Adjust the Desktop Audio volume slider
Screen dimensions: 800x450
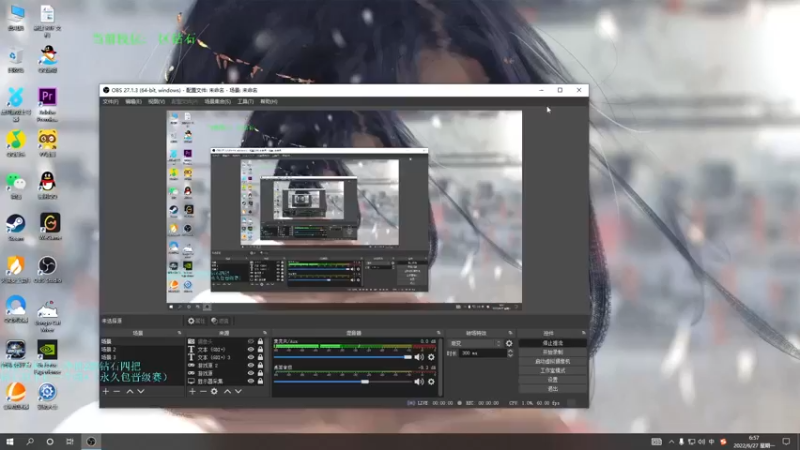(343, 382)
